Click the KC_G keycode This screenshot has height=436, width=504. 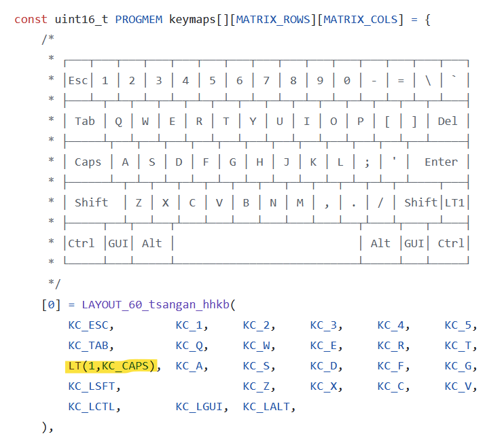(458, 366)
